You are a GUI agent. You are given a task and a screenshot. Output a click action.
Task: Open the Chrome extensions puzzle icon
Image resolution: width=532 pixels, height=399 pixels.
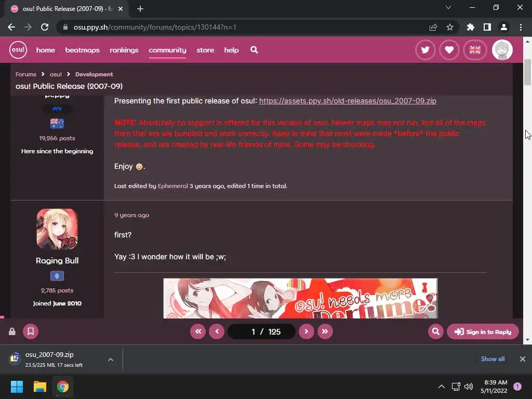pos(471,27)
